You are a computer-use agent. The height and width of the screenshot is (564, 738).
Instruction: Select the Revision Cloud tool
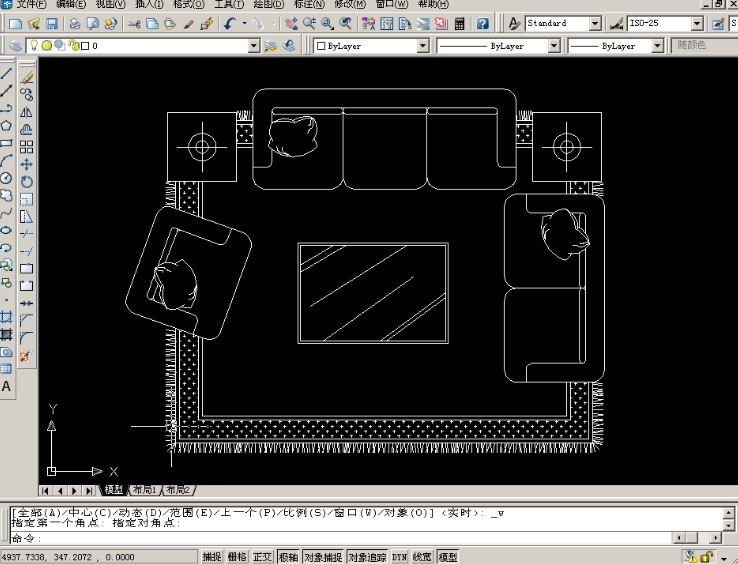click(6, 195)
